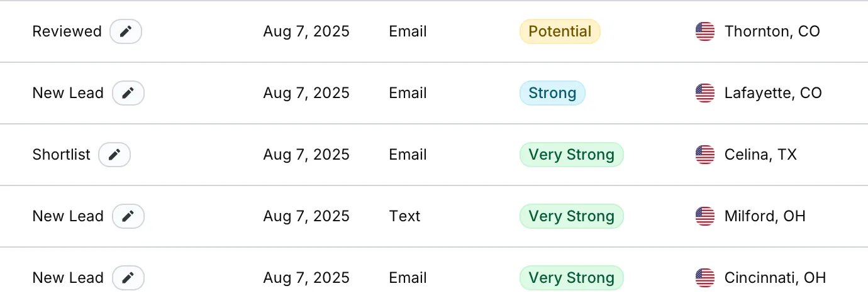Click the Reviewed status label
This screenshot has height=308, width=868.
tap(67, 31)
